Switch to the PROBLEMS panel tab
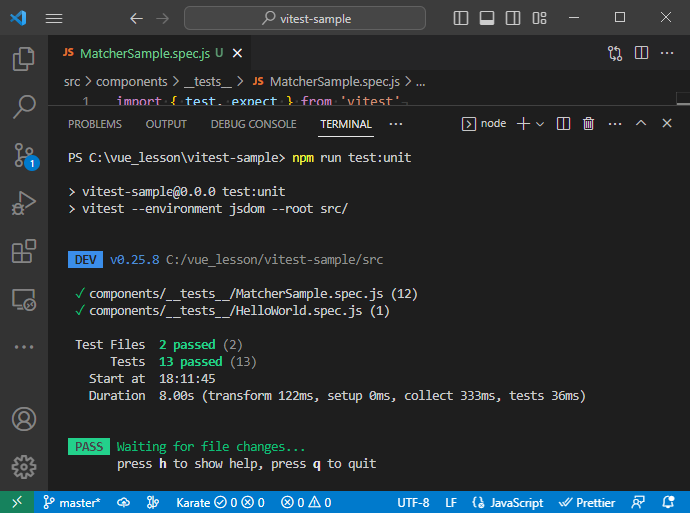The image size is (690, 513). (x=95, y=124)
